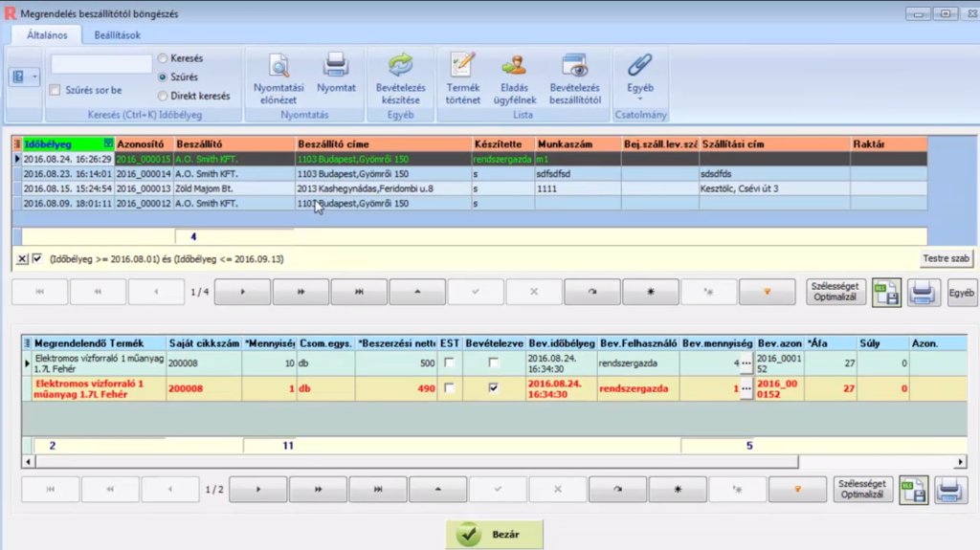Image resolution: width=980 pixels, height=550 pixels.
Task: Click the Bezár button
Action: click(x=495, y=535)
